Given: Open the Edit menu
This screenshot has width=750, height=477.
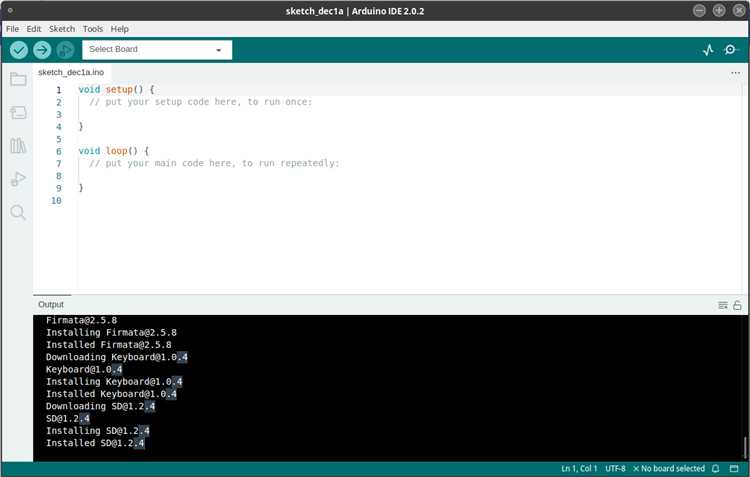Looking at the screenshot, I should [33, 29].
